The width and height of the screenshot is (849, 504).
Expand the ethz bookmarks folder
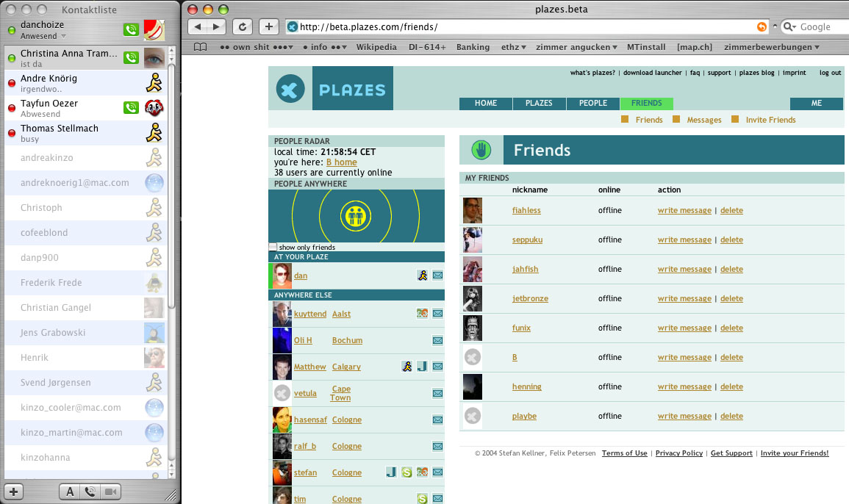tap(513, 47)
